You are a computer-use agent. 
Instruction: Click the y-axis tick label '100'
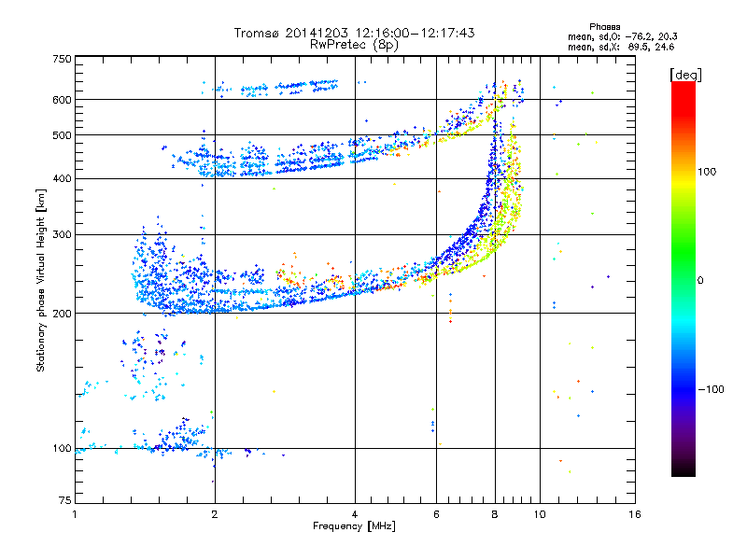point(62,449)
